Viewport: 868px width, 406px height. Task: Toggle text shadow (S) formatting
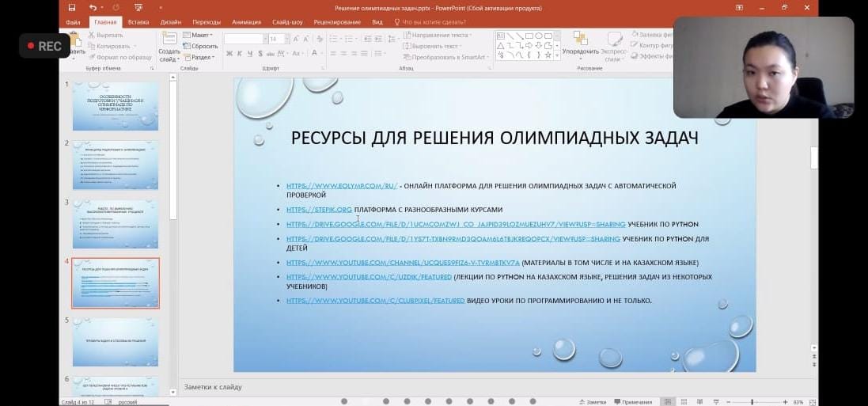click(x=260, y=54)
